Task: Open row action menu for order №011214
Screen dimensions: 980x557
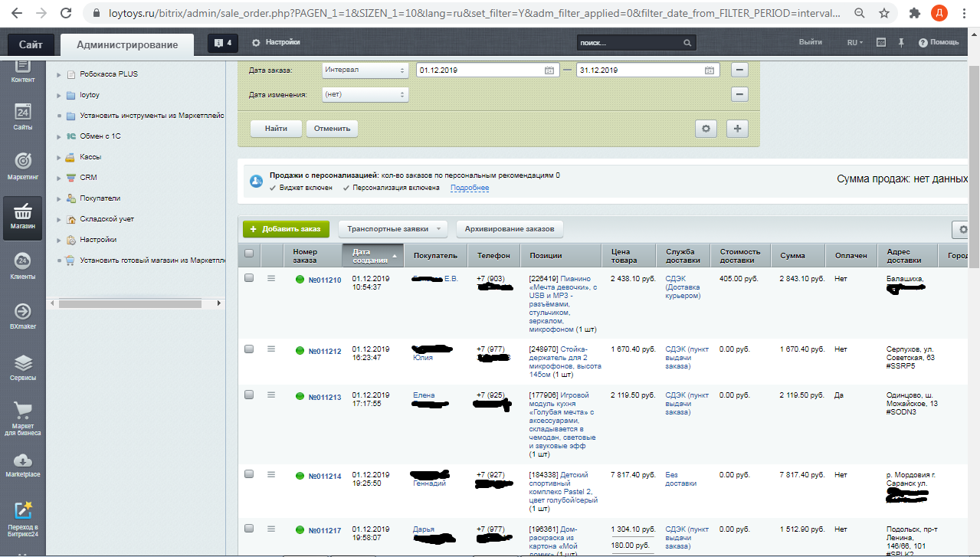Action: pyautogui.click(x=270, y=475)
